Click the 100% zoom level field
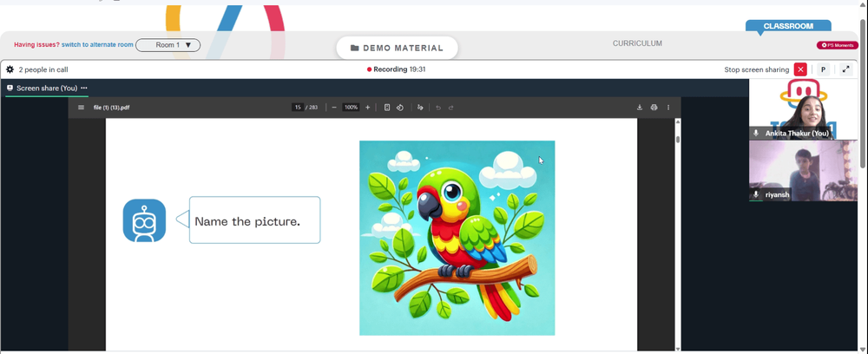The image size is (868, 354). tap(351, 108)
